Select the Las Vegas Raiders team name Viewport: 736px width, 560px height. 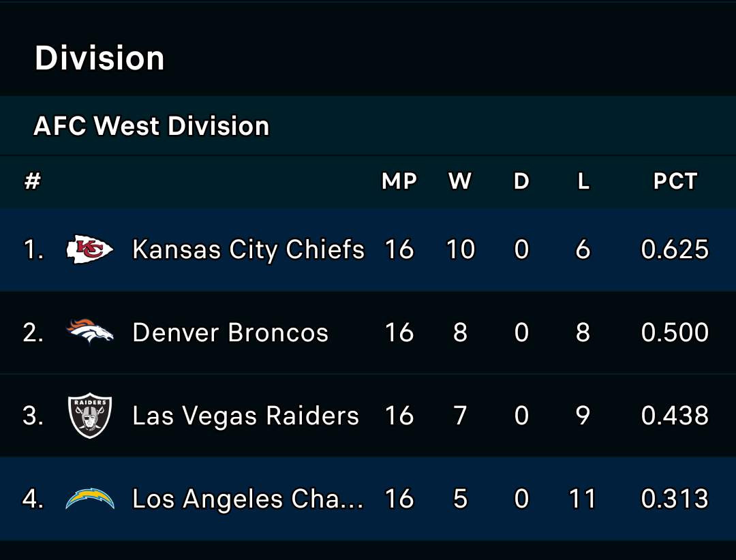tap(245, 416)
